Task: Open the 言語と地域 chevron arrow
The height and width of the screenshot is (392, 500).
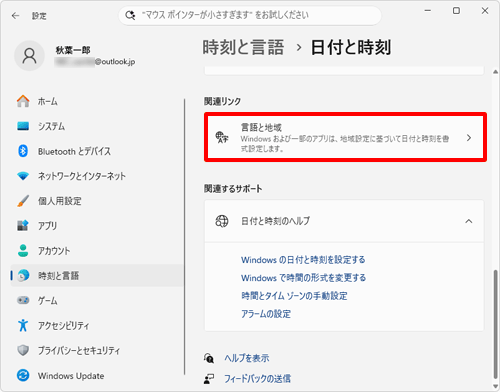Action: 469,138
